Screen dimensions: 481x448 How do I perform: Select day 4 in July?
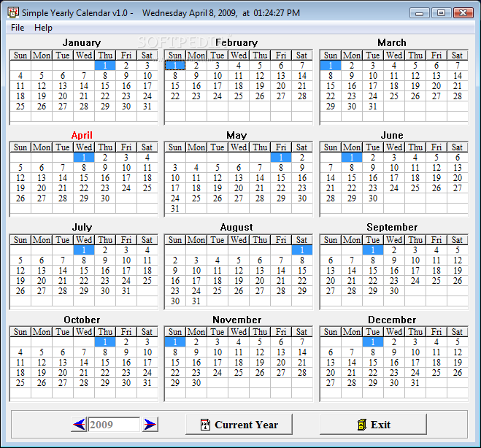(147, 250)
